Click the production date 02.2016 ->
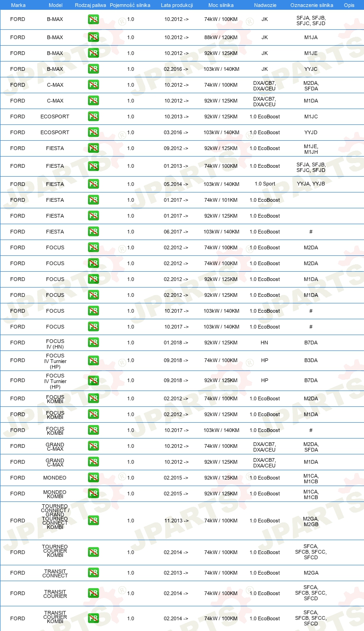The height and width of the screenshot is (631, 364). coord(176,69)
